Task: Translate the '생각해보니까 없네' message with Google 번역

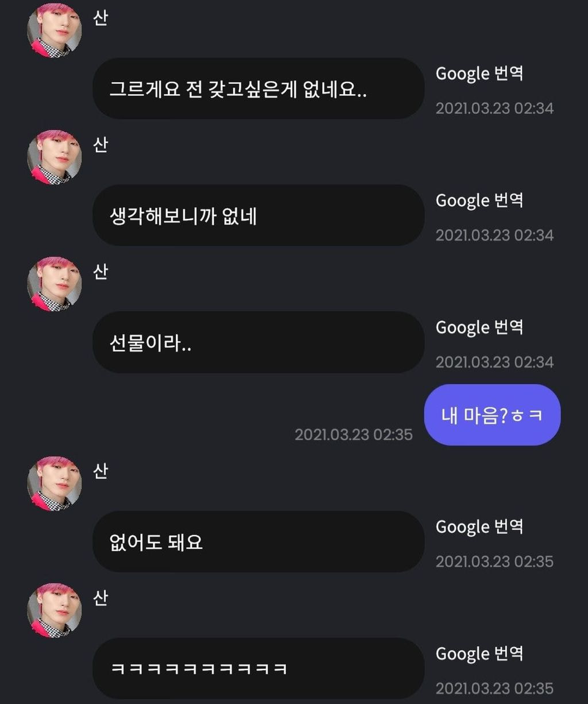Action: pos(479,201)
